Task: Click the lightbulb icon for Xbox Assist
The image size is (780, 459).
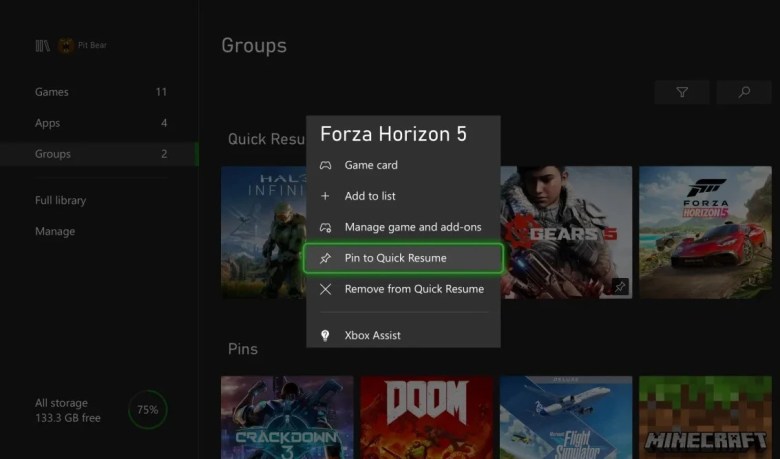Action: [x=325, y=336]
